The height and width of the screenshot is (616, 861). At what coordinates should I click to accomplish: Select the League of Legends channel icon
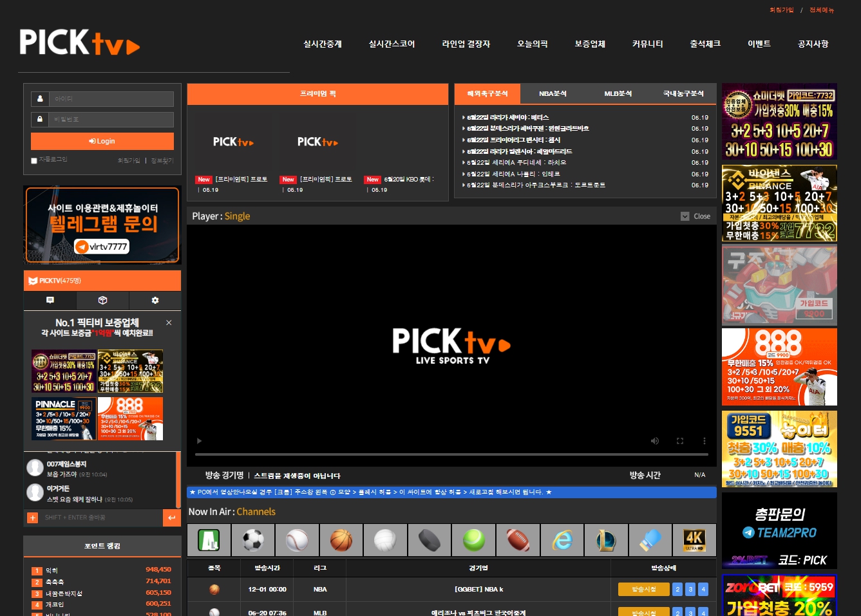606,540
